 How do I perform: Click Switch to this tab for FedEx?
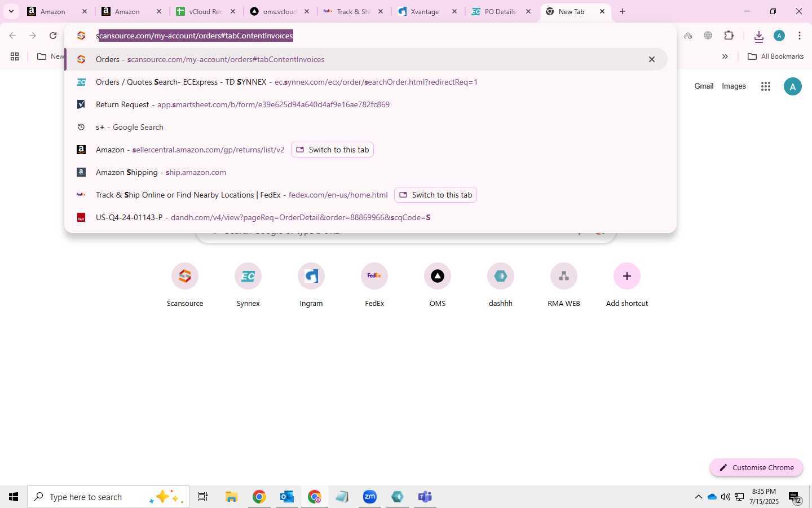pos(435,195)
